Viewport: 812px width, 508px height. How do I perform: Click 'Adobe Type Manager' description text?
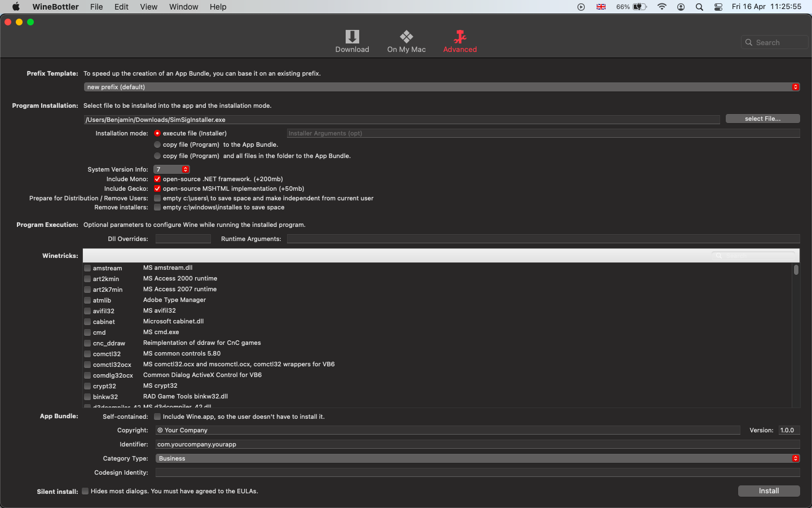pos(174,300)
